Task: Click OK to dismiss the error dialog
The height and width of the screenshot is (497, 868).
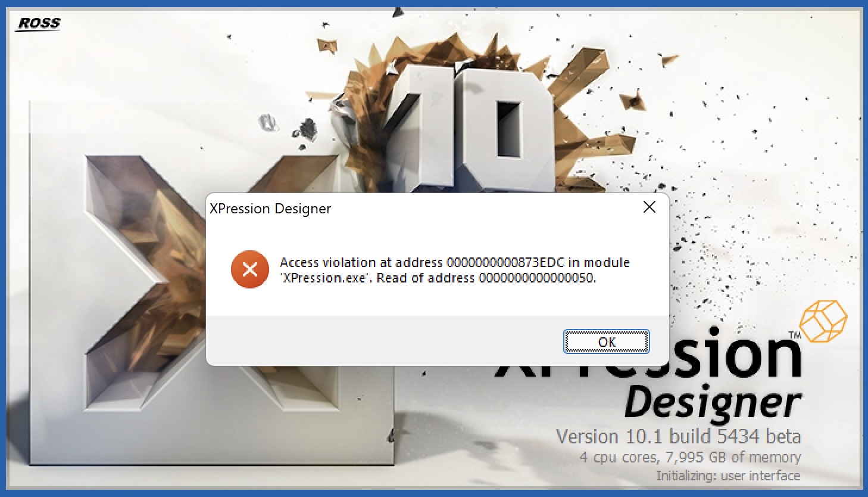Action: [607, 341]
